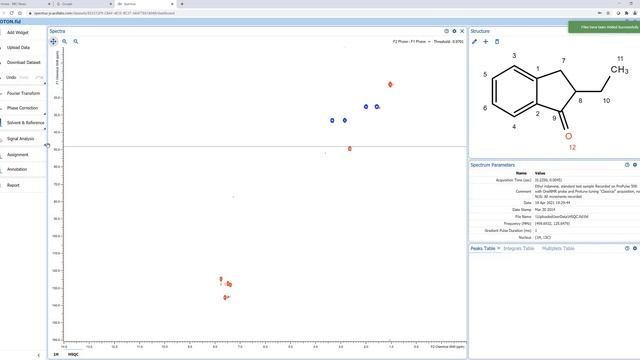
Task: Open the browser profile icon
Action: click(635, 13)
